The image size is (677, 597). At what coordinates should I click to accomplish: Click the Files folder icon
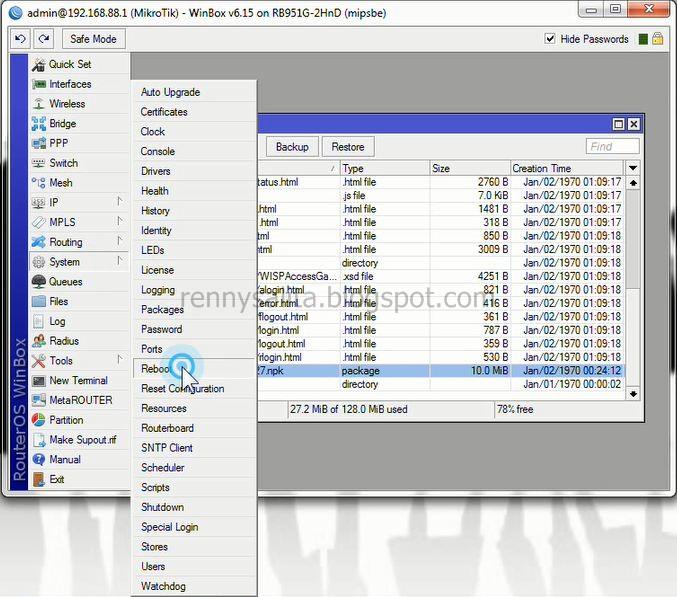(38, 301)
